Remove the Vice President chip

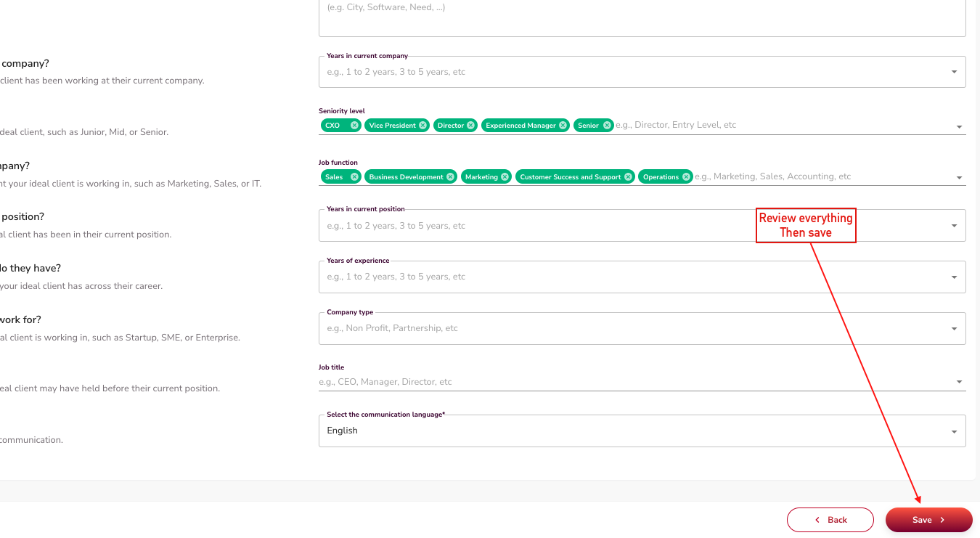[x=422, y=126]
